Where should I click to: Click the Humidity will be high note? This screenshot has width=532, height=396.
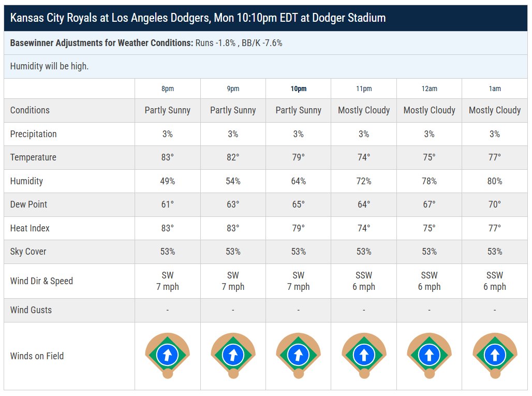point(49,66)
